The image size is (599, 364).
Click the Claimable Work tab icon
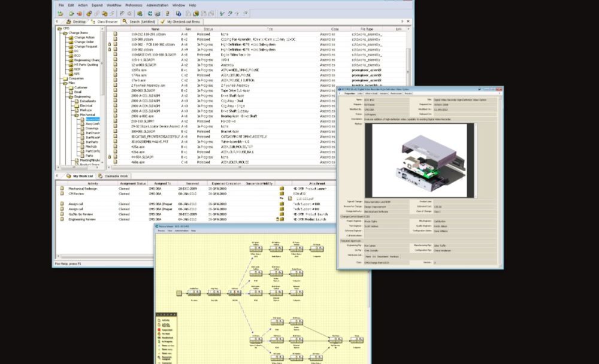click(x=99, y=176)
